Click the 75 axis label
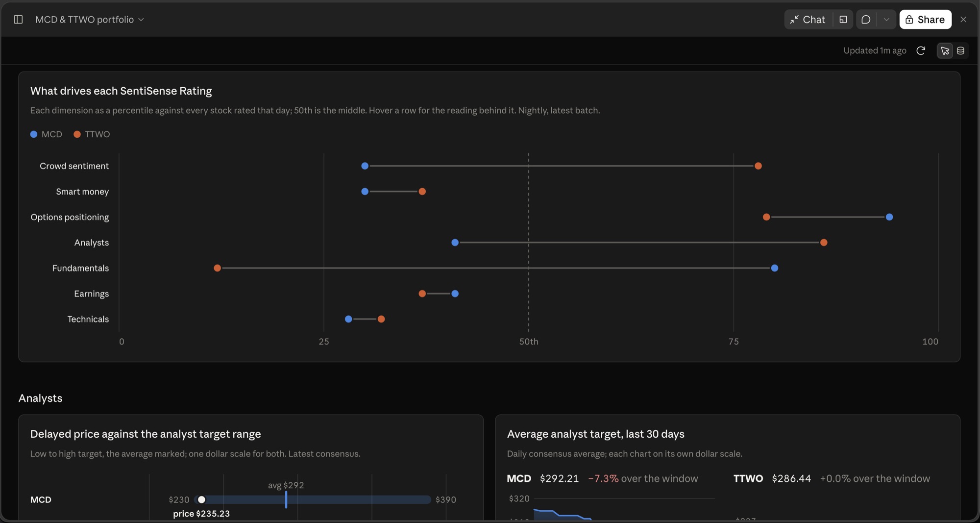The height and width of the screenshot is (523, 980). (734, 342)
